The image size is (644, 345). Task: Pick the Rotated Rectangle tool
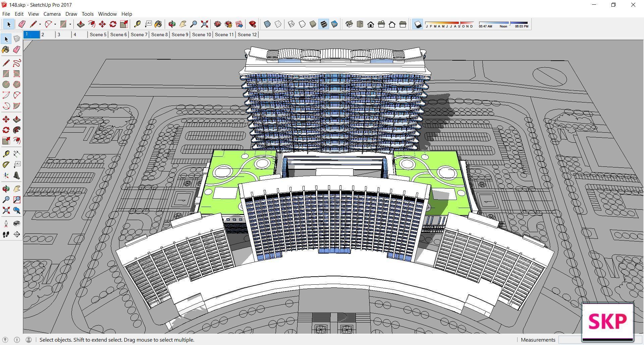click(17, 74)
